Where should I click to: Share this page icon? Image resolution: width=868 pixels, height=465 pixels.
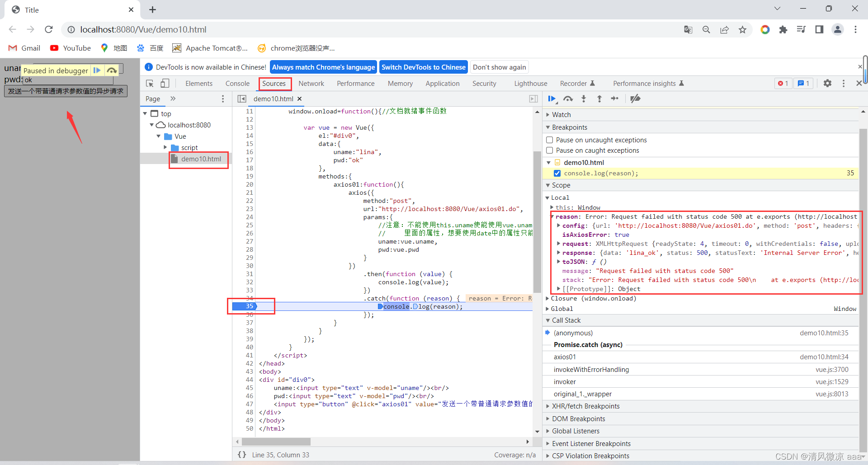pos(724,29)
